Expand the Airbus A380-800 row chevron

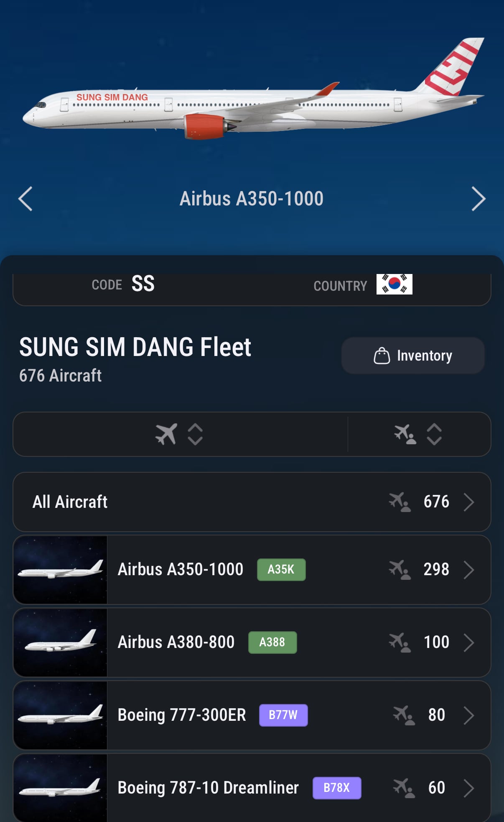469,642
